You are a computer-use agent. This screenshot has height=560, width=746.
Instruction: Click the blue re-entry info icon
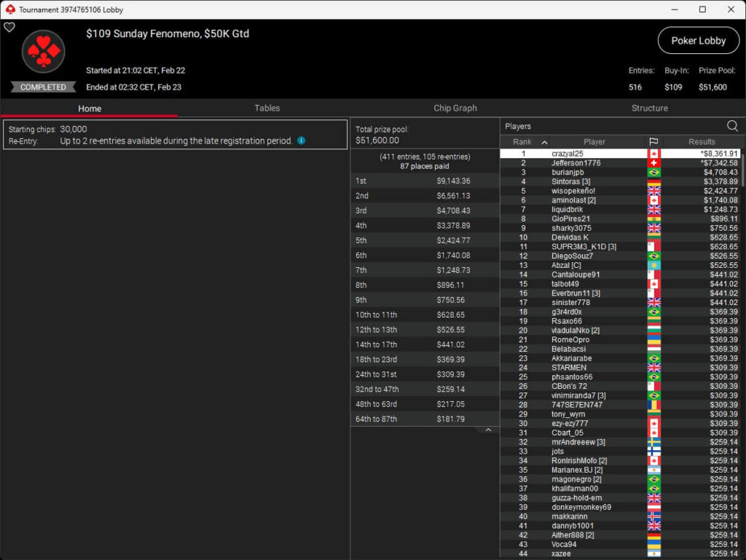(x=301, y=141)
